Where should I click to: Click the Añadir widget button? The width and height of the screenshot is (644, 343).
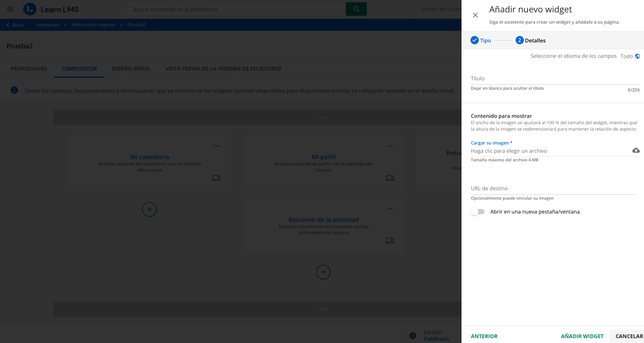tap(582, 336)
